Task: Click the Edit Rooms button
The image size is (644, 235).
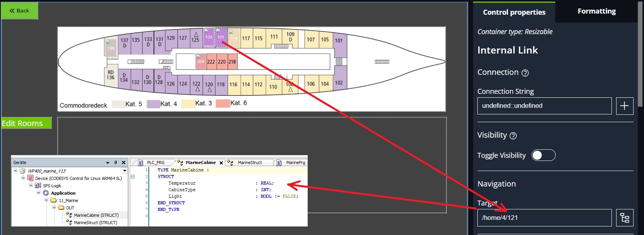Action: 26,123
